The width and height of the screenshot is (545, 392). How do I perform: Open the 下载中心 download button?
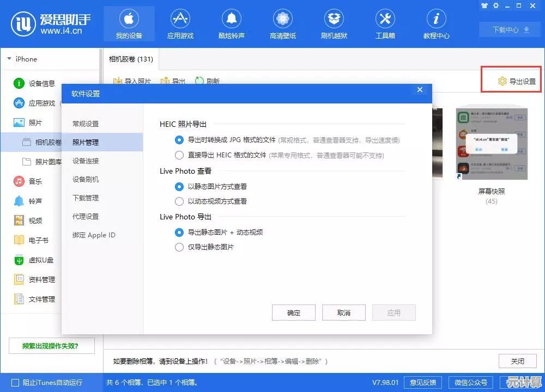511,29
